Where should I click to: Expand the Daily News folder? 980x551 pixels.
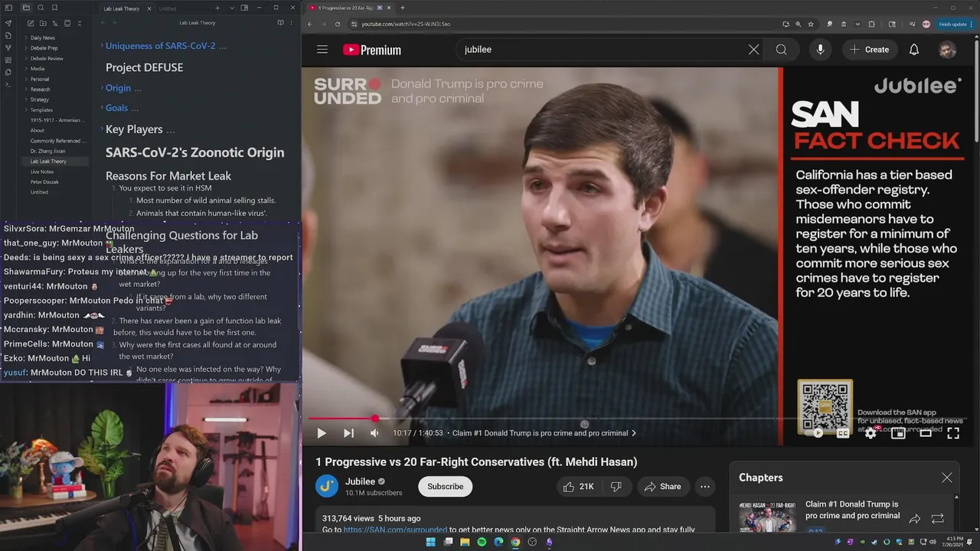pyautogui.click(x=42, y=37)
